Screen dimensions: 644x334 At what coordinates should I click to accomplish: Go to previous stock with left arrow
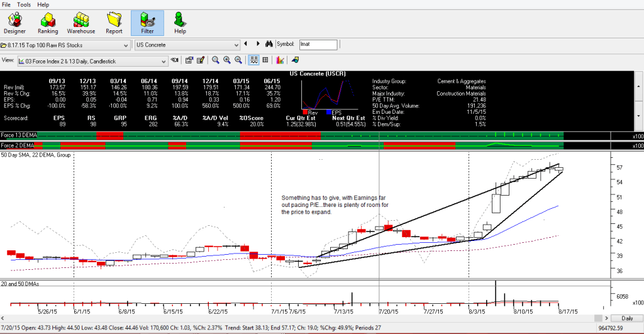[x=246, y=43]
